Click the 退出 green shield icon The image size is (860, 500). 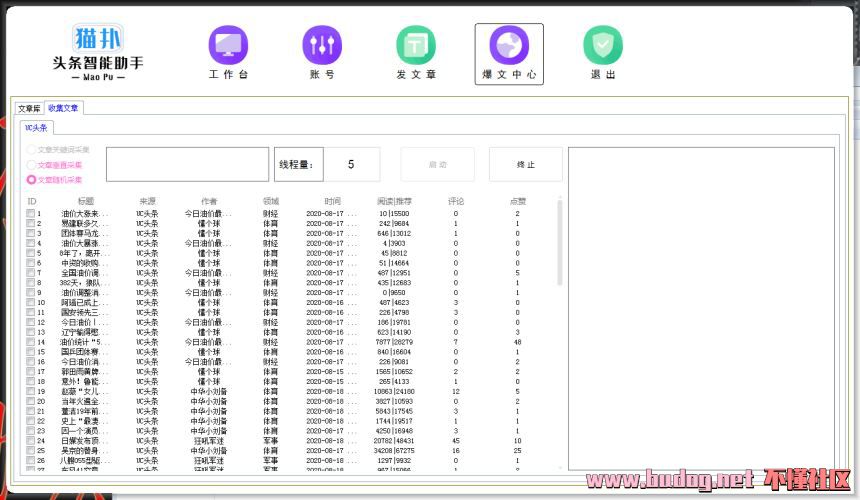click(x=603, y=46)
